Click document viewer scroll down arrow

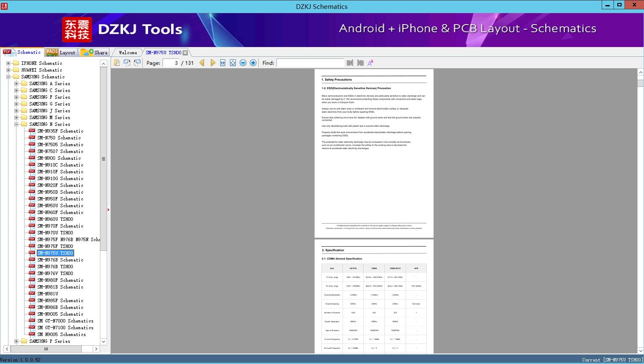pyautogui.click(x=641, y=350)
